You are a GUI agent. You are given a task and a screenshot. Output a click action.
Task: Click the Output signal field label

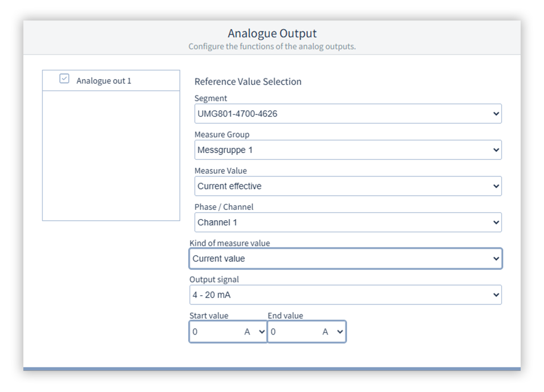pyautogui.click(x=214, y=279)
